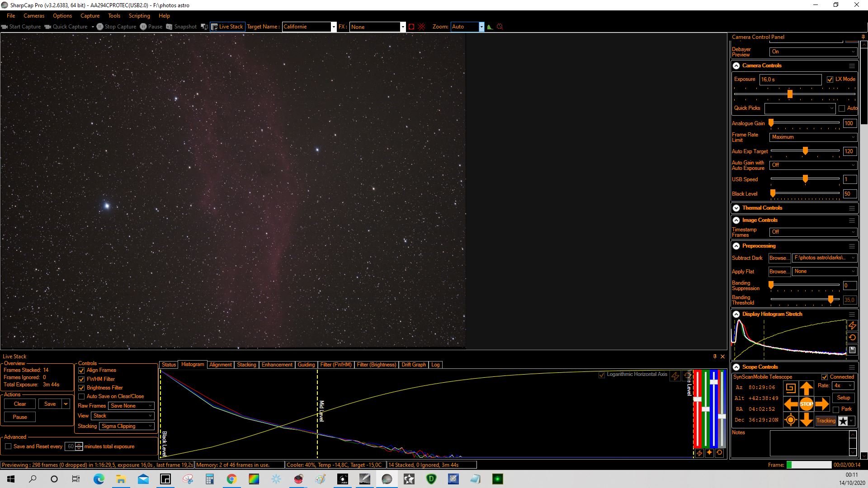The image size is (868, 488).
Task: Click the green image histogram toolbar icon
Action: [x=490, y=27]
